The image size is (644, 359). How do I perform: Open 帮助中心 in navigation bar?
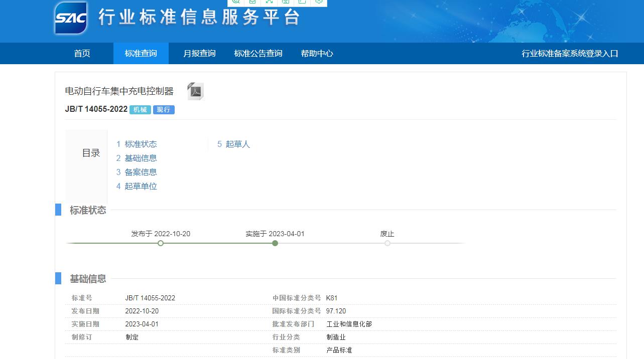[317, 54]
